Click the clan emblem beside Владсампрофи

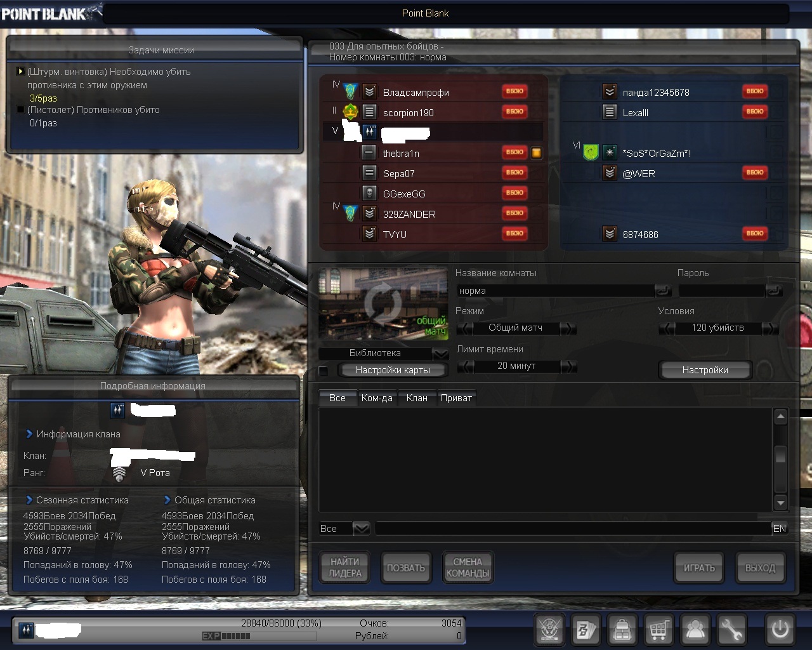point(350,92)
